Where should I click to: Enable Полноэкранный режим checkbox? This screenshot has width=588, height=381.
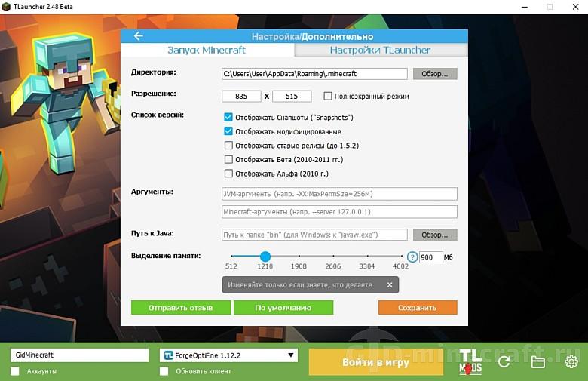point(327,96)
